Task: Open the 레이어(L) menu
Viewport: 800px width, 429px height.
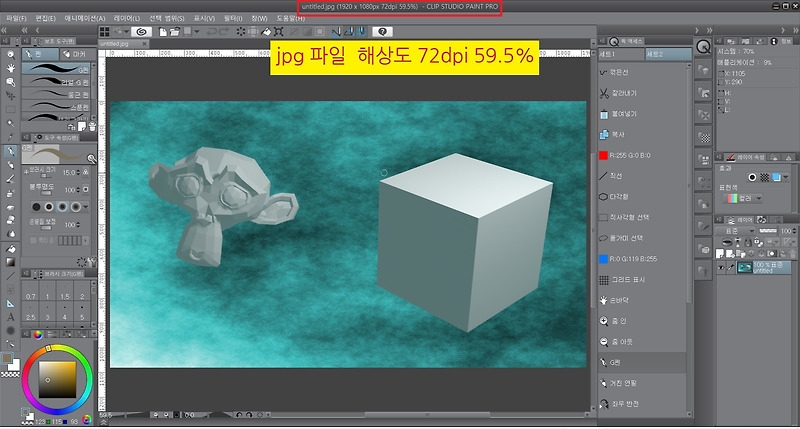Action: click(x=127, y=18)
